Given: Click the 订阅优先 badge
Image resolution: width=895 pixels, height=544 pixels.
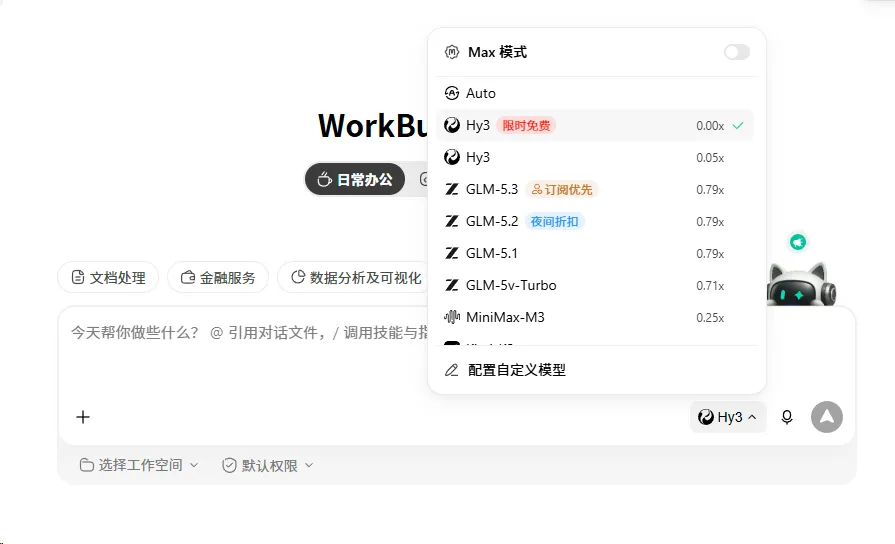Looking at the screenshot, I should click(x=562, y=189).
